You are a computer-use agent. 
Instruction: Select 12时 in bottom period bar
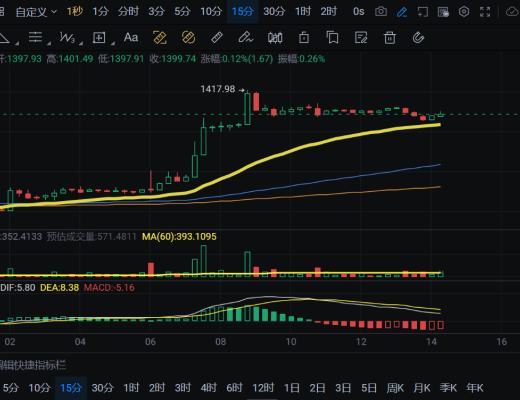(x=263, y=388)
